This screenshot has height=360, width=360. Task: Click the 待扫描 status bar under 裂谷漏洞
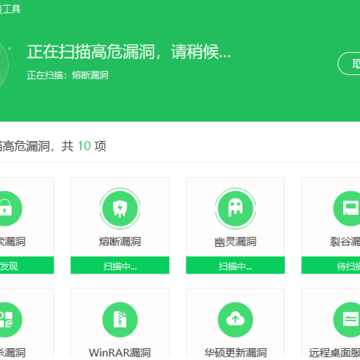click(331, 265)
